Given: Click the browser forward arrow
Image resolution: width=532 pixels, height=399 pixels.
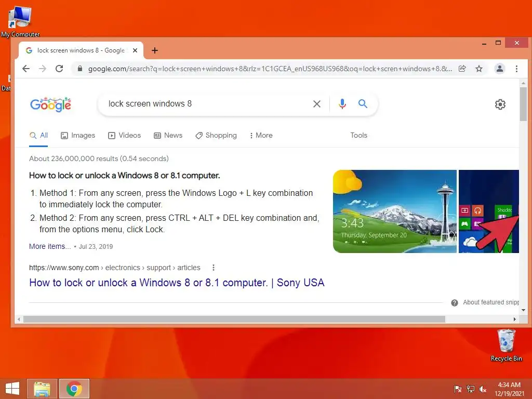Looking at the screenshot, I should point(43,69).
